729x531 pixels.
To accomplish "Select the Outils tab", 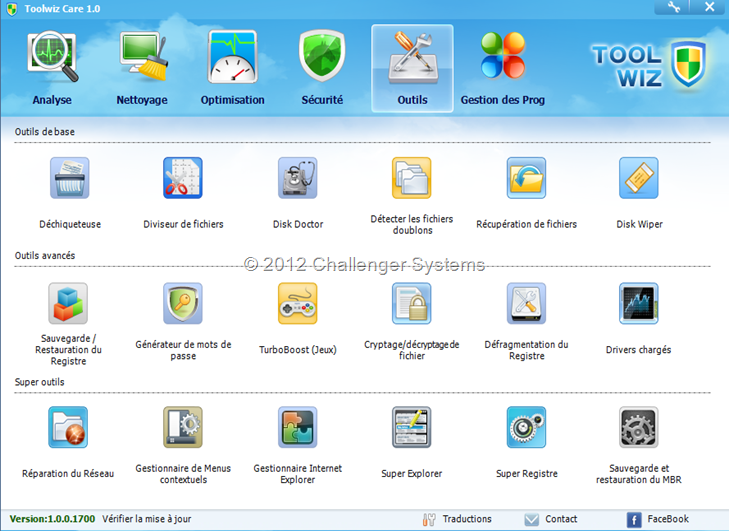I will [412, 68].
